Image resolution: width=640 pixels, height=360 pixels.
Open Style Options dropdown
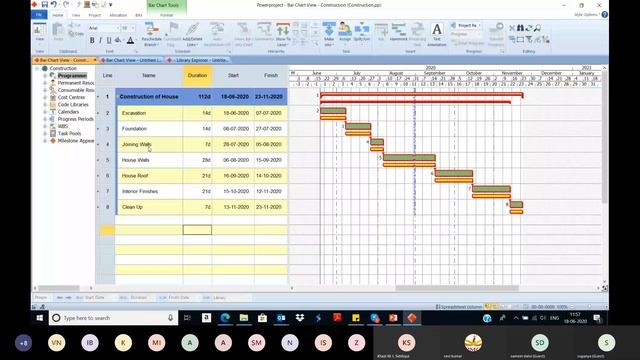click(586, 15)
